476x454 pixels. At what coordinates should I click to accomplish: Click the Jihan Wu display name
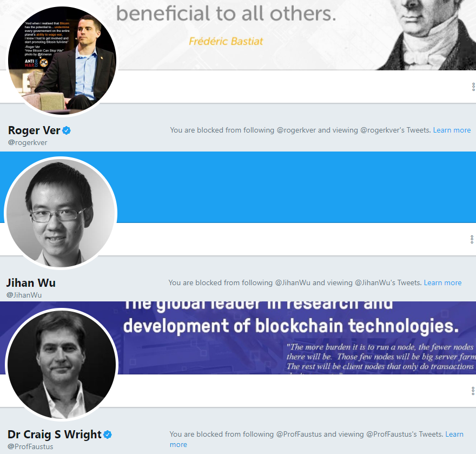click(x=31, y=283)
